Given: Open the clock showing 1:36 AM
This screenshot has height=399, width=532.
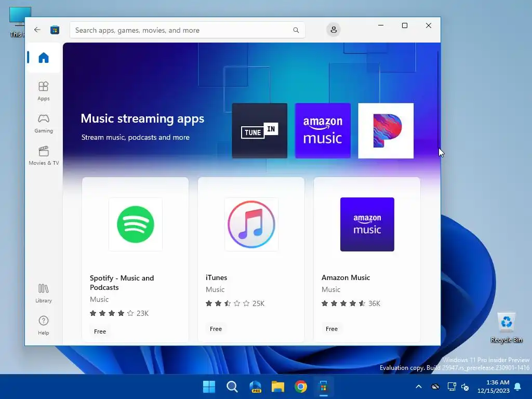Looking at the screenshot, I should [494, 387].
